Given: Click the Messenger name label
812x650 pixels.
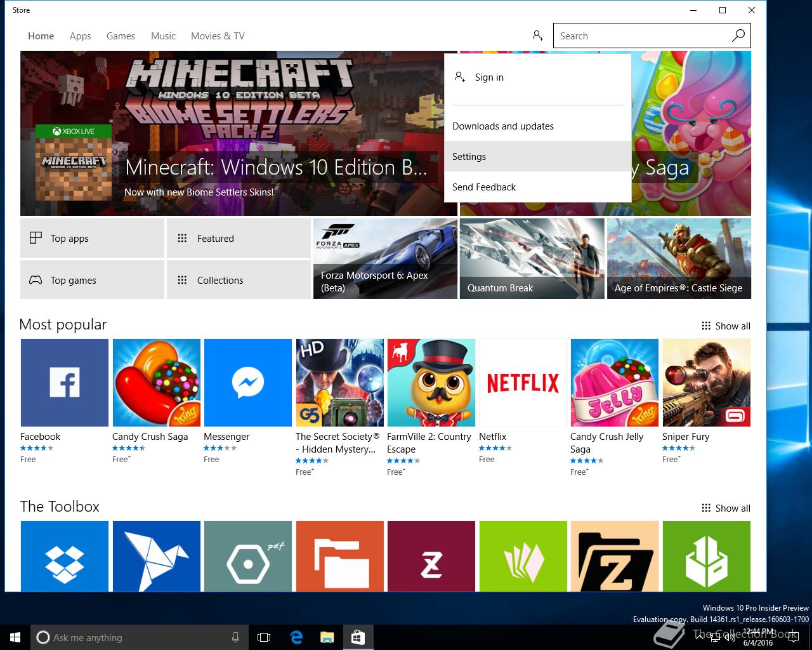Looking at the screenshot, I should [226, 437].
